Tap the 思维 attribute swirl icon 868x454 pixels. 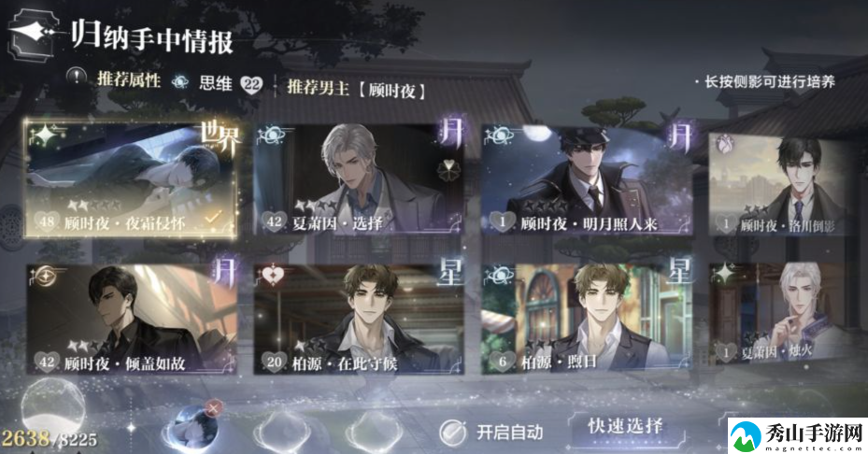[180, 82]
